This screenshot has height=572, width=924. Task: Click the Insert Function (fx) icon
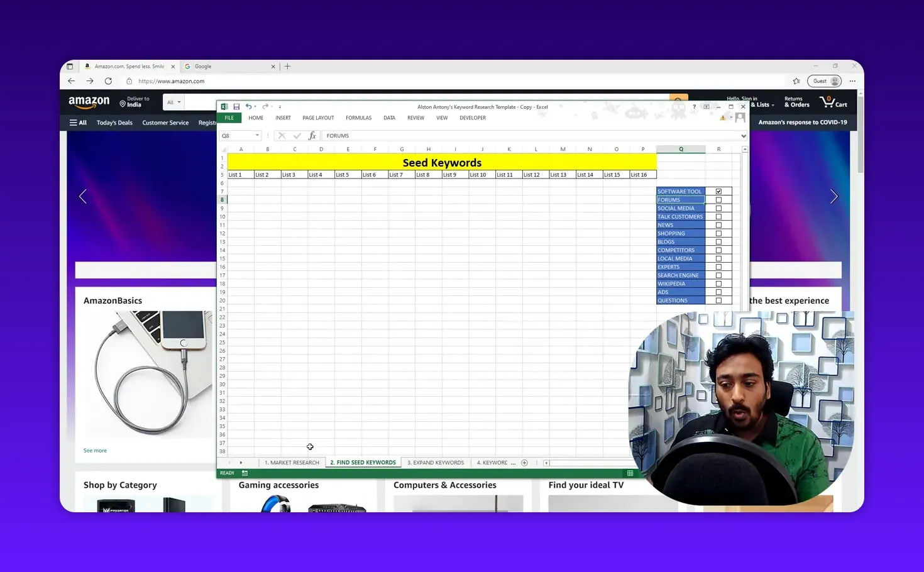pos(312,135)
